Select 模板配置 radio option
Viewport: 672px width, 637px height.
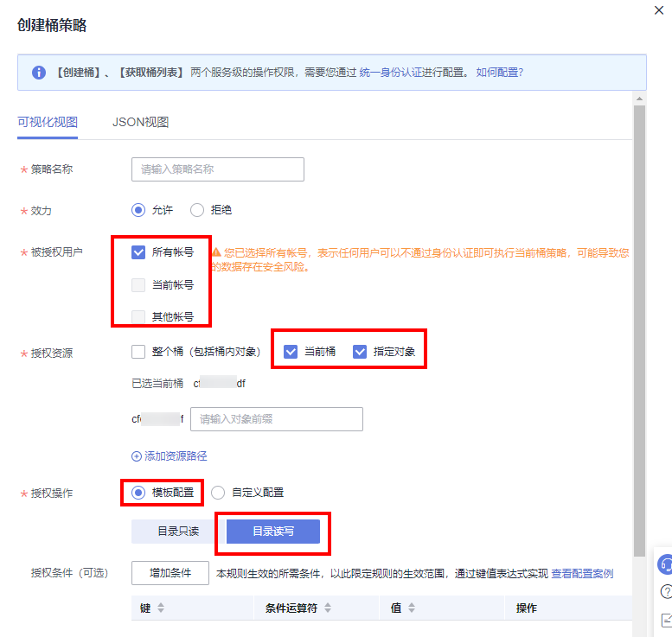pos(138,493)
